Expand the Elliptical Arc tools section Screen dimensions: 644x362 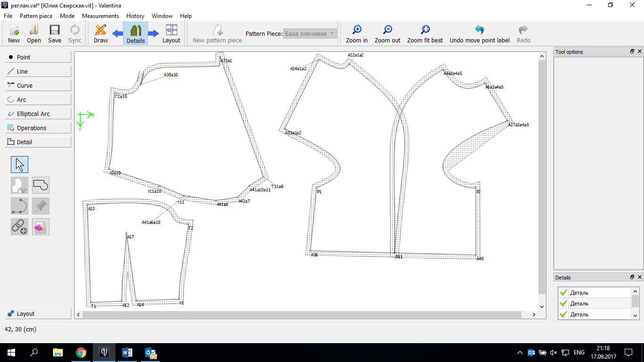point(38,114)
